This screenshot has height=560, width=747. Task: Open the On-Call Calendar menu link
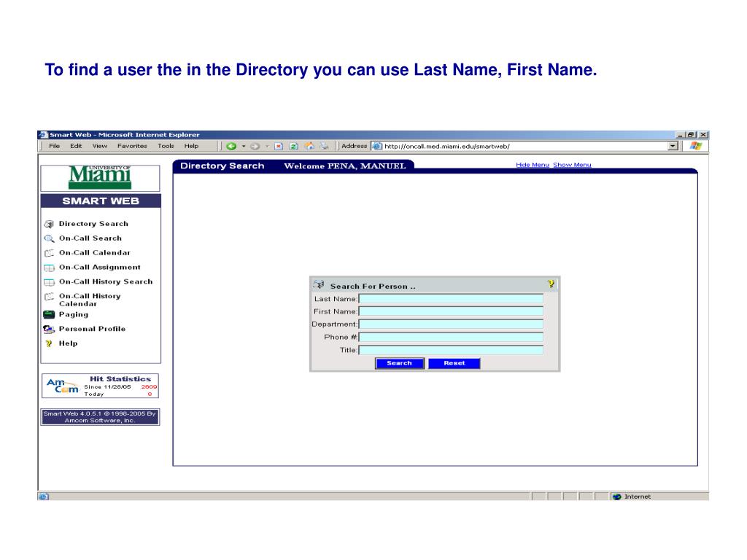tap(94, 253)
